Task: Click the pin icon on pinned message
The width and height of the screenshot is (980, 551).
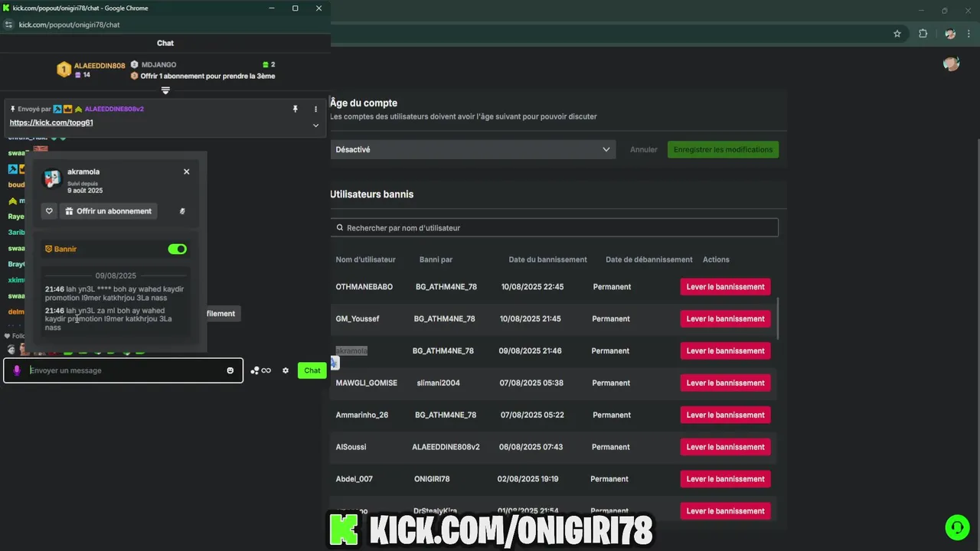Action: (x=295, y=109)
